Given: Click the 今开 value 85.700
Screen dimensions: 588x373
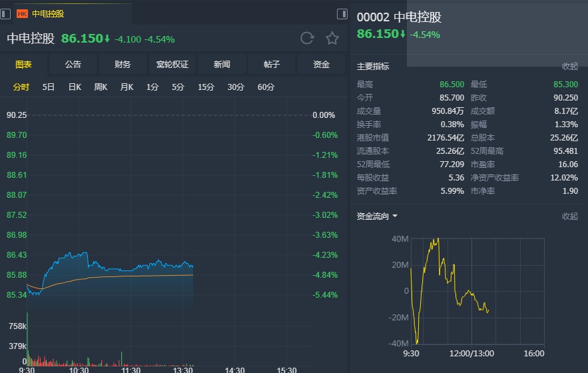Looking at the screenshot, I should (x=451, y=97).
